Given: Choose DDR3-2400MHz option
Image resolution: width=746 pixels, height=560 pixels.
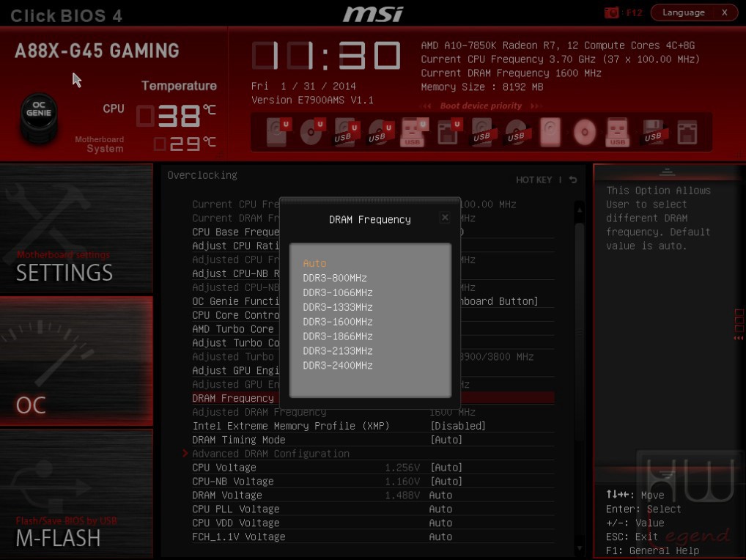Looking at the screenshot, I should (x=338, y=366).
